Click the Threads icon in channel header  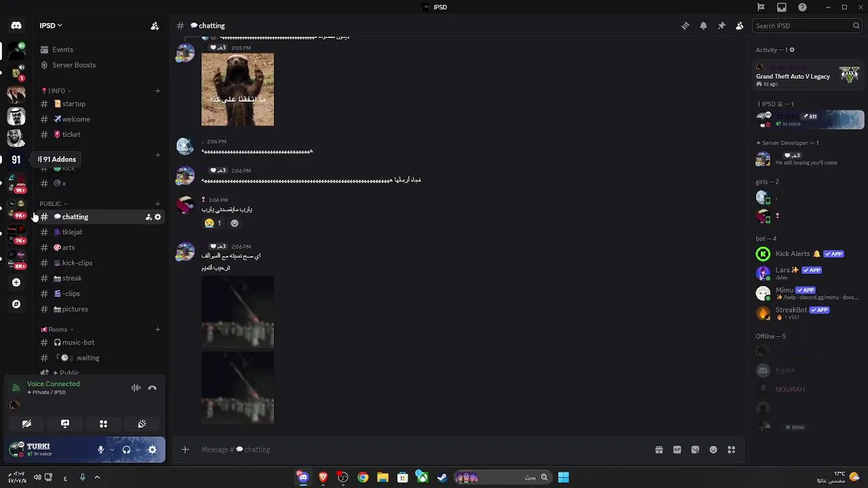[685, 26]
